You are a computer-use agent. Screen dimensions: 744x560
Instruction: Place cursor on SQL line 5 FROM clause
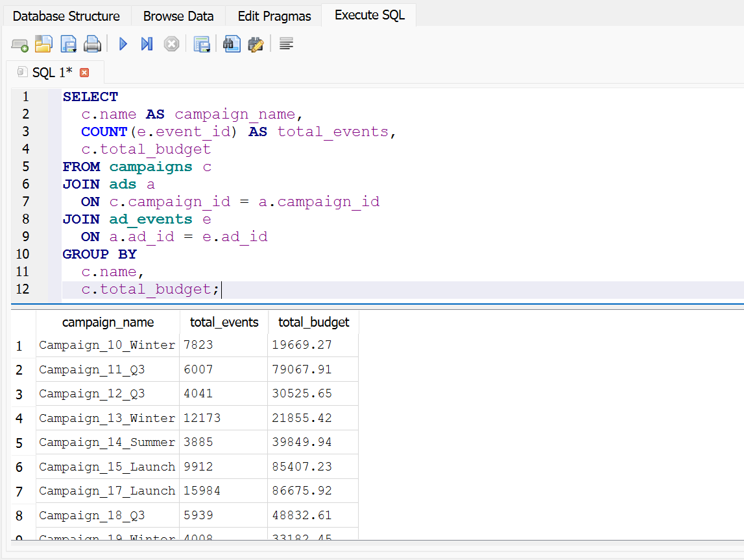136,167
